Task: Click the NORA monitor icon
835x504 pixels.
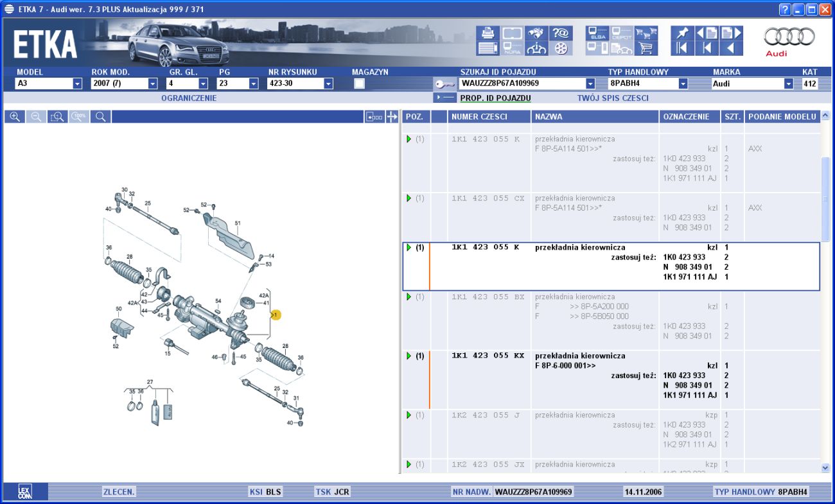Action: coord(512,48)
